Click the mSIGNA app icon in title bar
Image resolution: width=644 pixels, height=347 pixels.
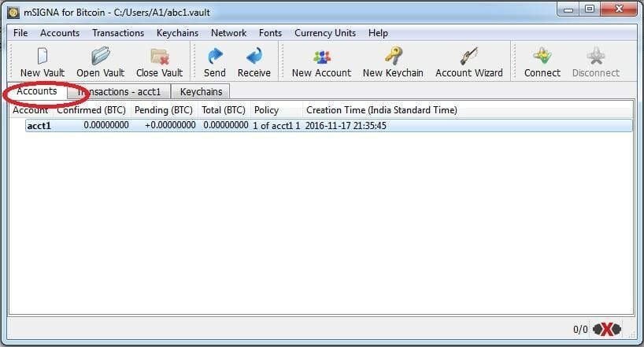pyautogui.click(x=13, y=13)
